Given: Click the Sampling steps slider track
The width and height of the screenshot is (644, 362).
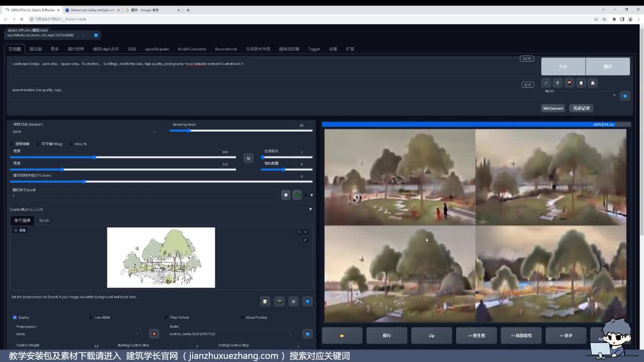Looking at the screenshot, I should coord(240,131).
